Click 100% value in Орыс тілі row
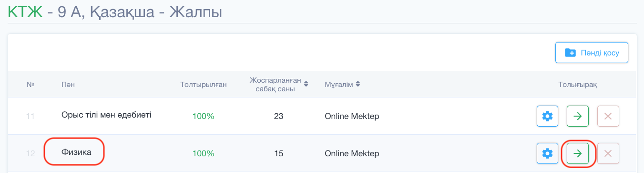 click(x=204, y=116)
